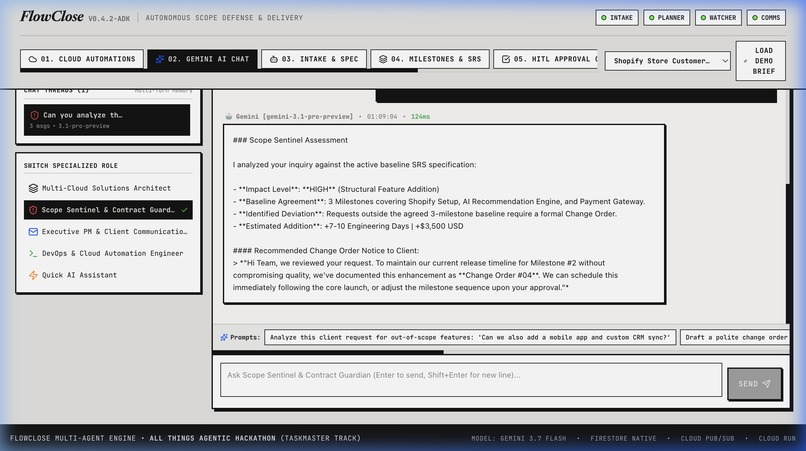Image resolution: width=806 pixels, height=451 pixels.
Task: Open the 03. Intake & Spec tab
Action: coord(314,59)
